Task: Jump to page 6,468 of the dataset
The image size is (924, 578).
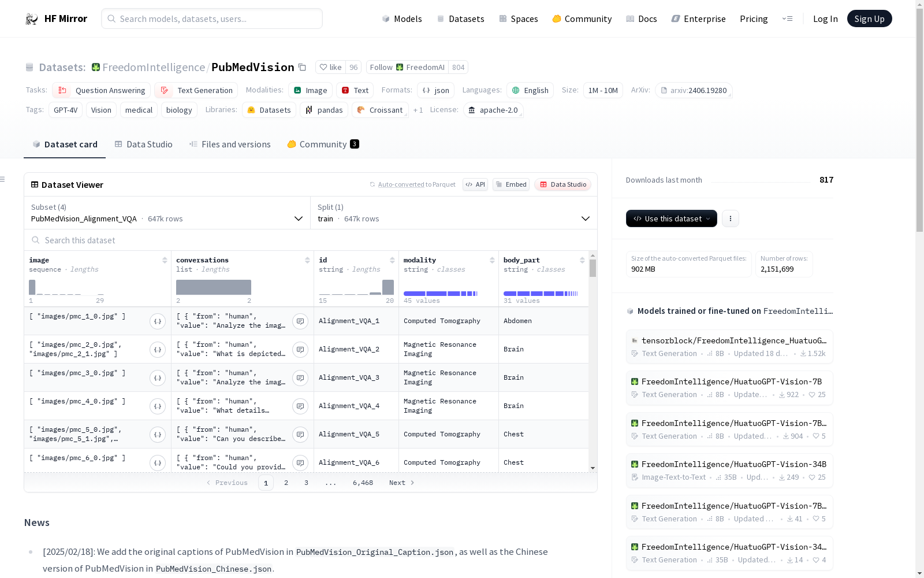Action: pyautogui.click(x=363, y=483)
